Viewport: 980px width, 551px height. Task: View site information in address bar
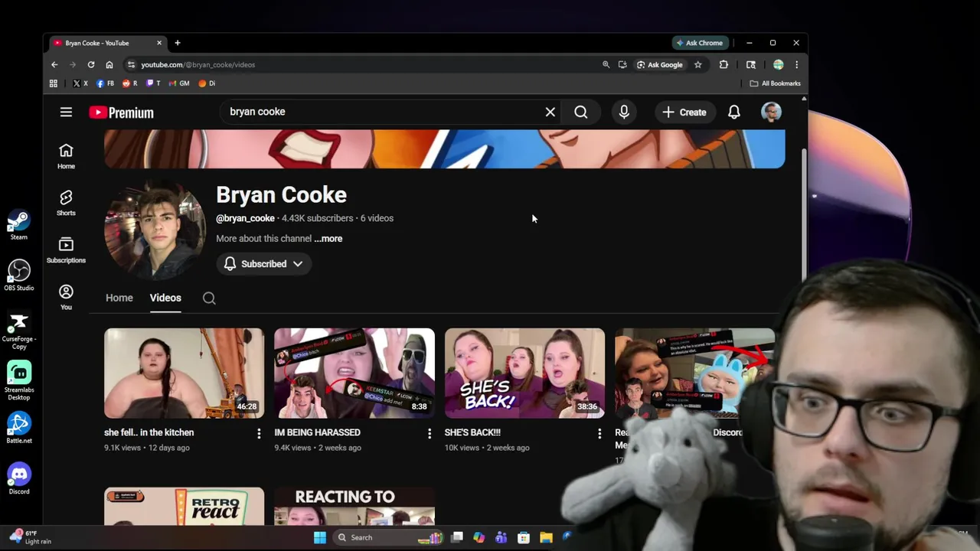click(131, 65)
